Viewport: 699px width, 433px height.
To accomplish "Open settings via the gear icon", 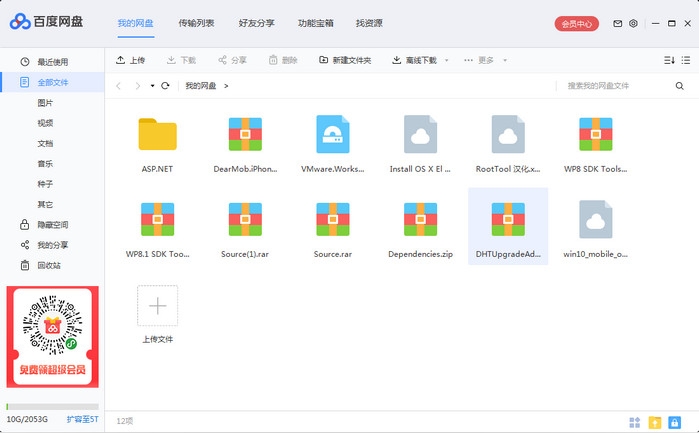I will pos(633,23).
